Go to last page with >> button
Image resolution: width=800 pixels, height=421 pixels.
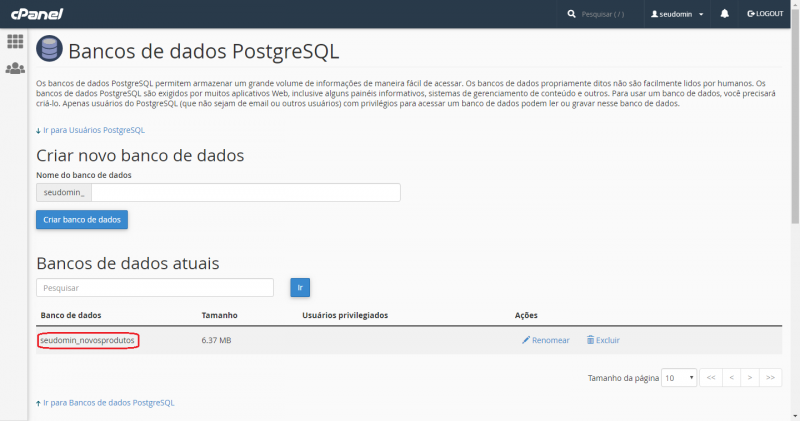770,378
